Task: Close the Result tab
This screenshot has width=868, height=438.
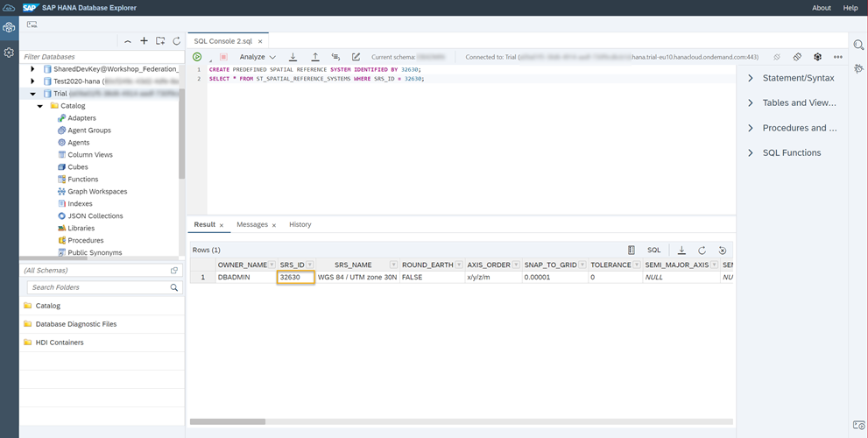Action: click(222, 225)
